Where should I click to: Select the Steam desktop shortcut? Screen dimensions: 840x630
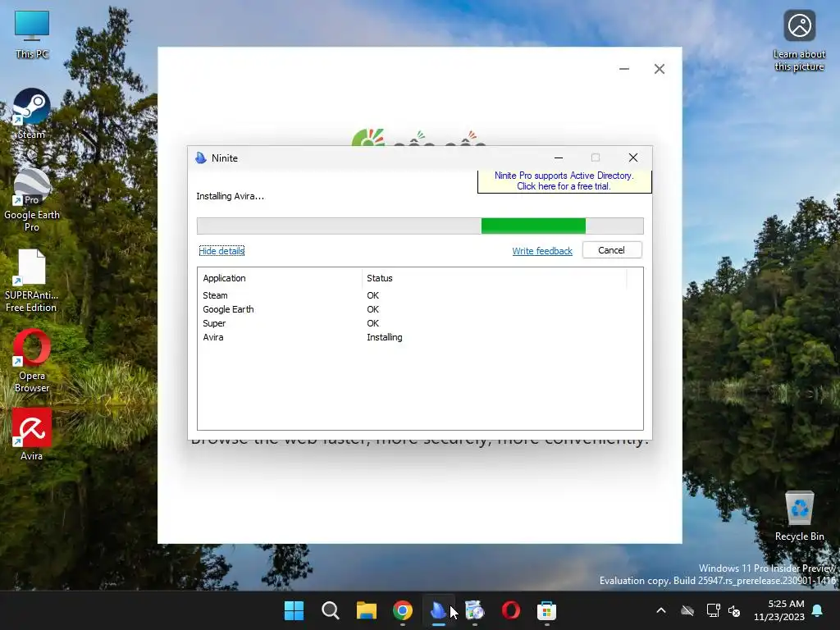(31, 113)
